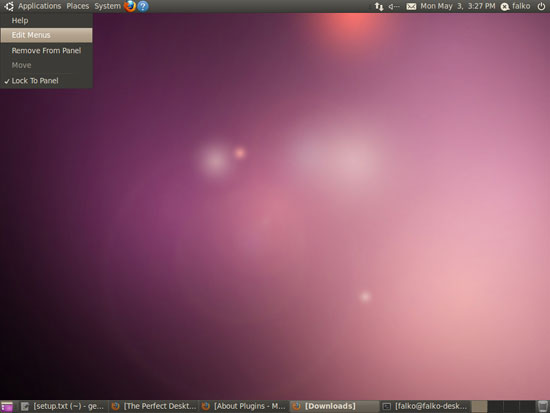Screen dimensions: 550x413
Task: Switch to the Downloads window
Action: coord(334,406)
